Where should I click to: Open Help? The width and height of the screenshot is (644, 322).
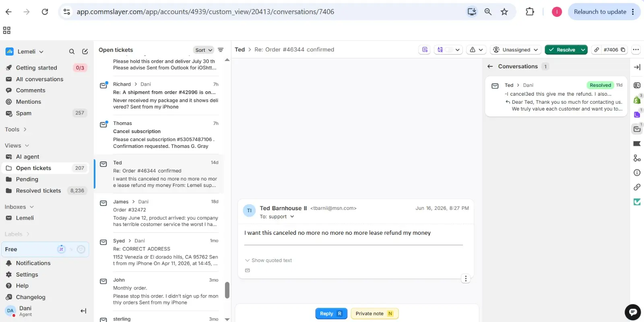[x=45, y=286]
